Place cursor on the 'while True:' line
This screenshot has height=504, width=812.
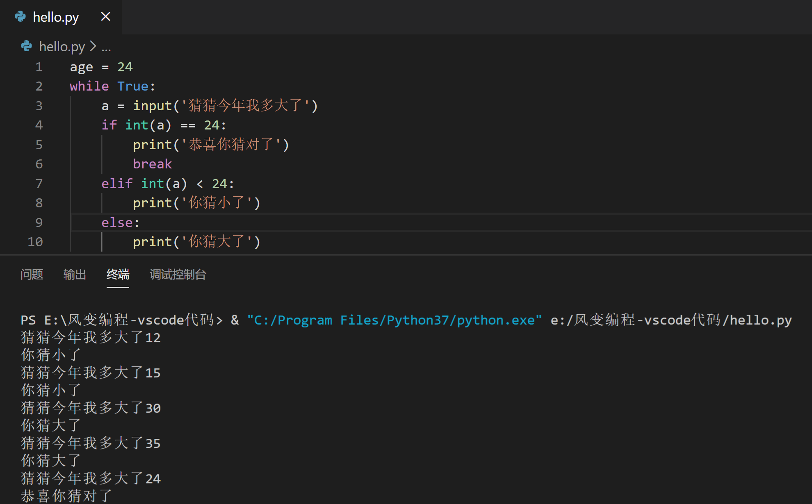(x=112, y=86)
